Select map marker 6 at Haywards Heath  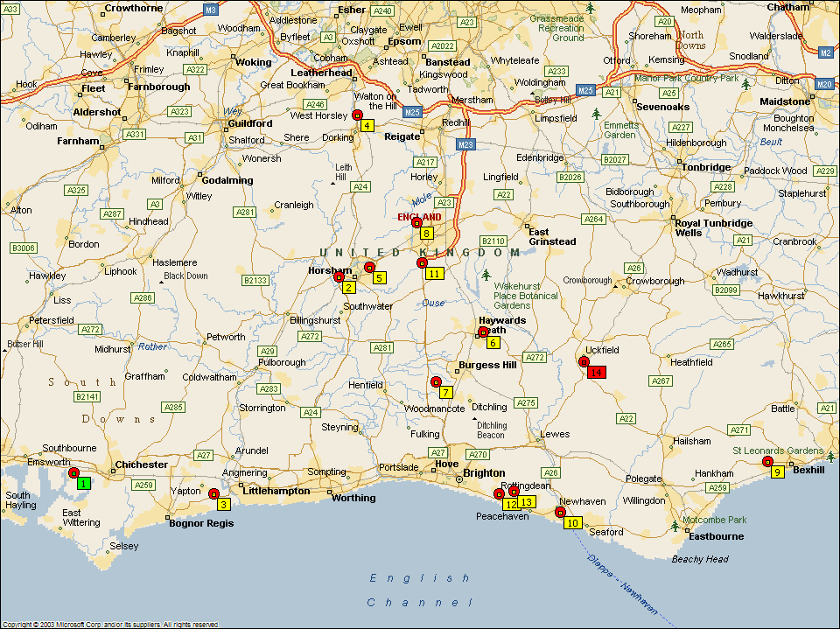tap(493, 342)
